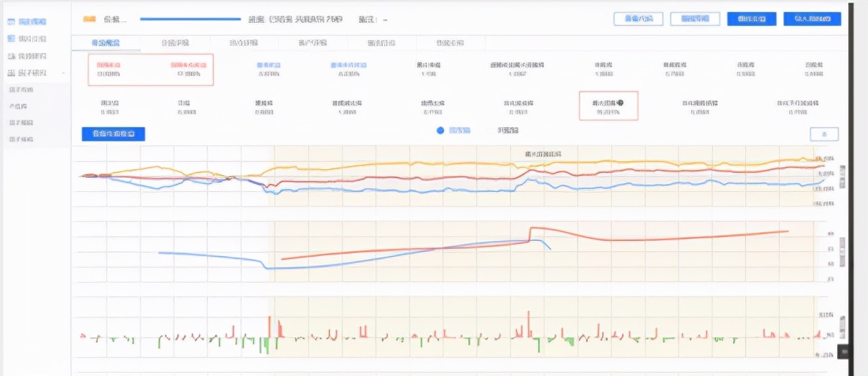The image size is (868, 376).
Task: Click the gray scrollbar handle beside the top chart
Action: coord(843,176)
